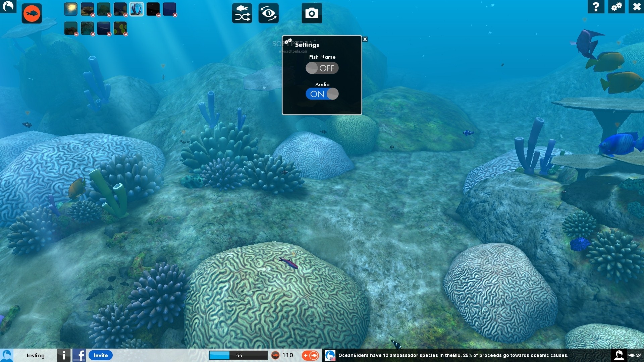
Task: Click the orange fish coin icon beside 110
Action: pos(275,355)
